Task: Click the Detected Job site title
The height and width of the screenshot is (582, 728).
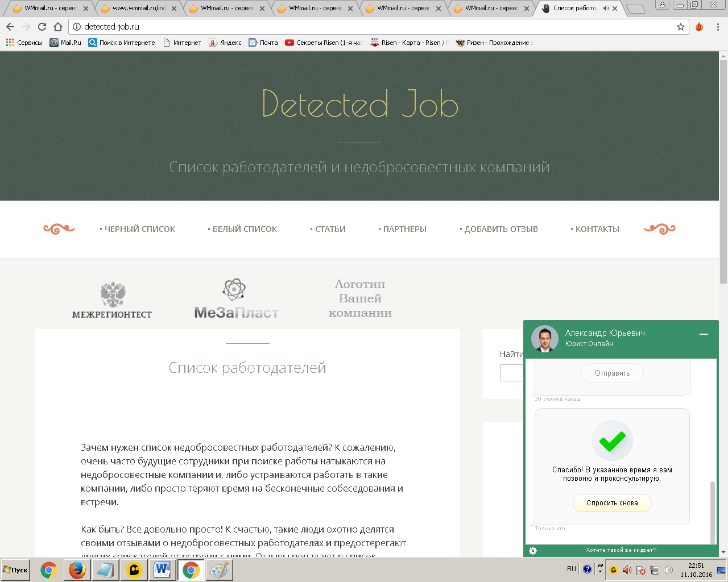Action: point(360,103)
